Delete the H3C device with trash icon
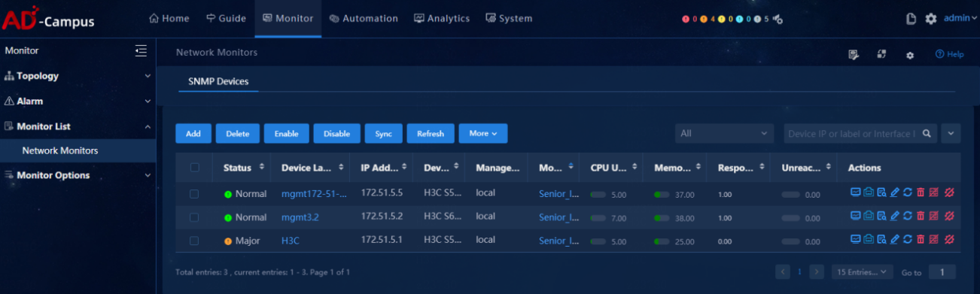980x294 pixels. [x=921, y=240]
